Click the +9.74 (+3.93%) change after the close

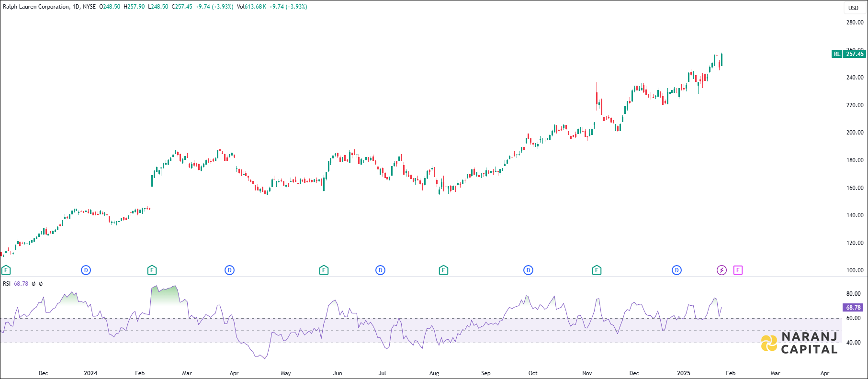click(x=214, y=7)
